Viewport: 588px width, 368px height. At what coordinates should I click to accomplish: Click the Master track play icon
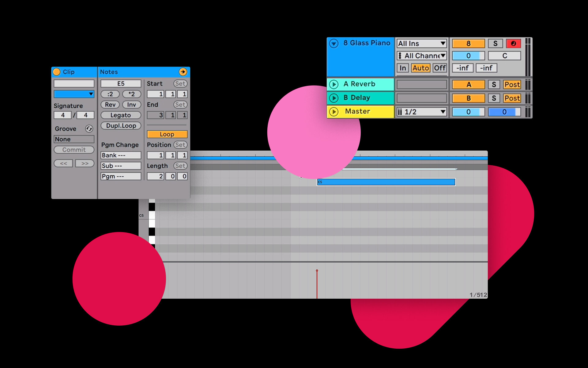(x=334, y=111)
